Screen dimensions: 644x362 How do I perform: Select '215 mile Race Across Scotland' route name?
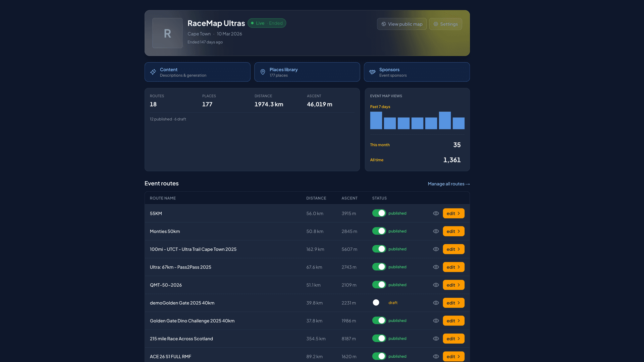pos(181,339)
